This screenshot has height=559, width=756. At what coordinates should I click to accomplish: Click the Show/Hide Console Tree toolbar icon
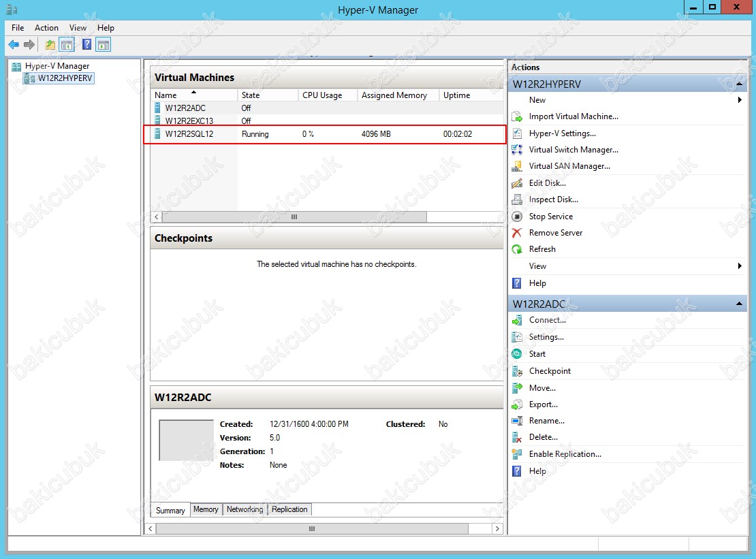click(67, 45)
